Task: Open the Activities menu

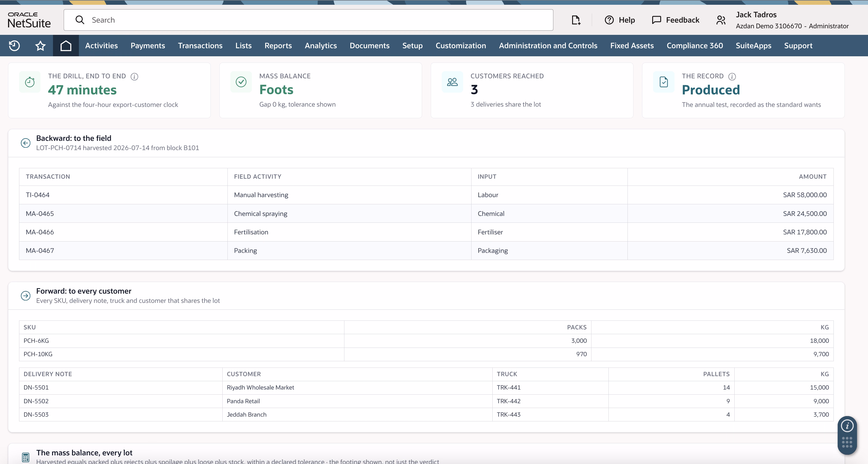Action: click(102, 46)
